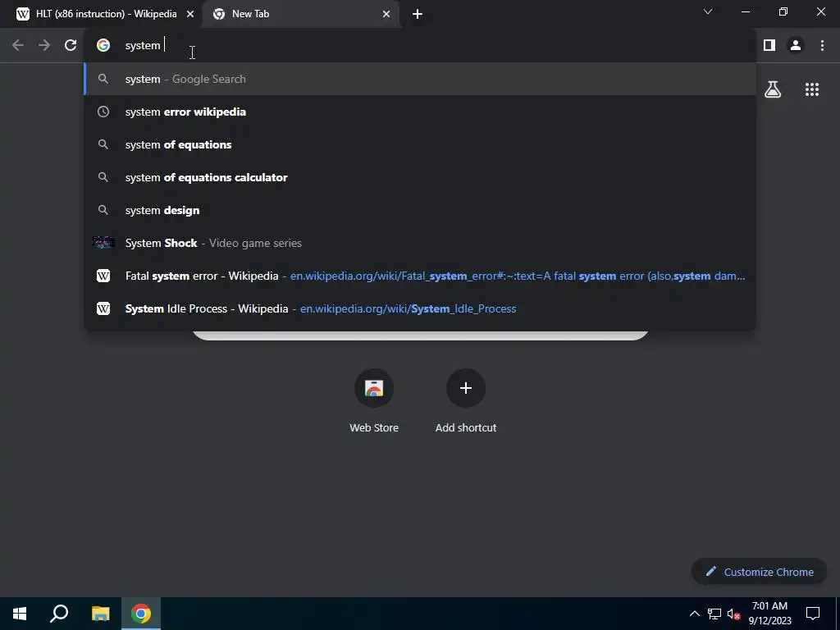Open 'Fatal system error - Wikipedia' suggestion
Viewport: 840px width, 630px height.
420,276
